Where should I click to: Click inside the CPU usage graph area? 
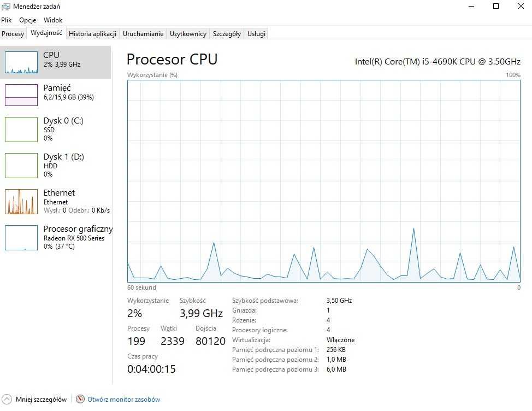click(324, 181)
